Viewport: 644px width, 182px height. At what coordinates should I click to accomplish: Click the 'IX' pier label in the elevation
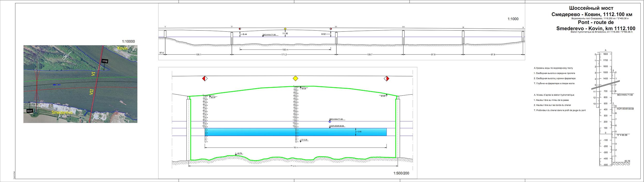coord(463,27)
